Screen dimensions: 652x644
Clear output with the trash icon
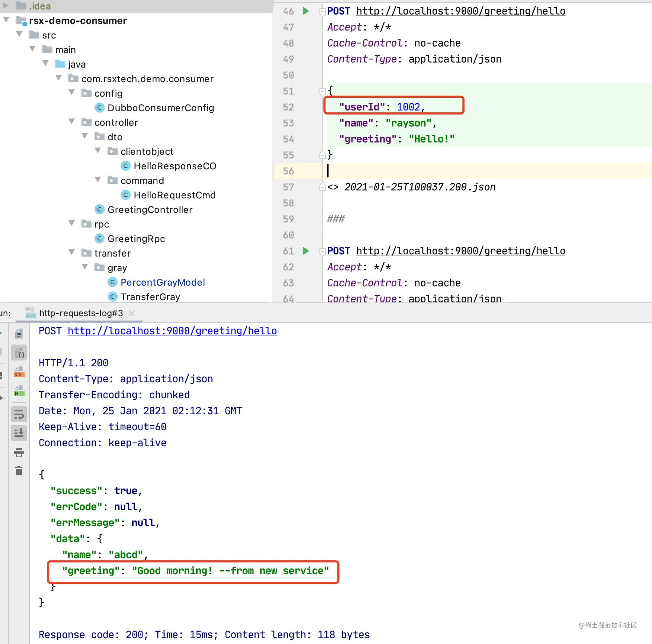click(19, 471)
